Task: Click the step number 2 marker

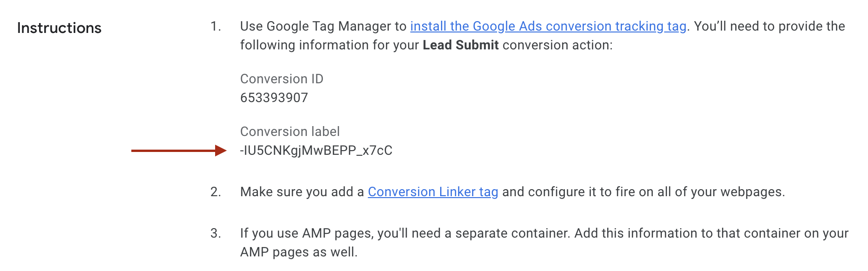Action: pos(216,192)
